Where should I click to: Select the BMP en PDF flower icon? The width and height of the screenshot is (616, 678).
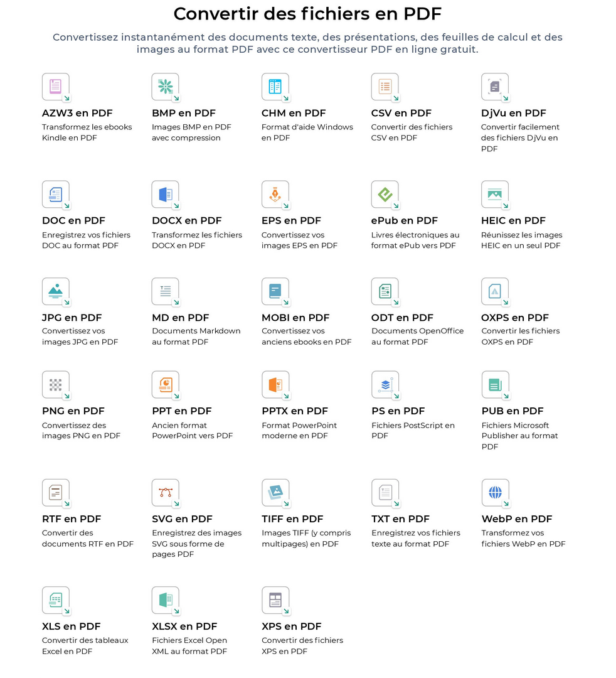pos(166,87)
